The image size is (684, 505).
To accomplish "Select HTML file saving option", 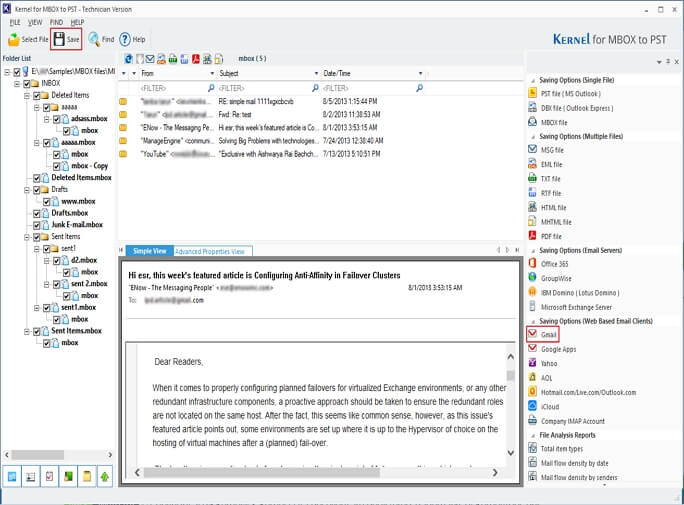I will point(547,208).
